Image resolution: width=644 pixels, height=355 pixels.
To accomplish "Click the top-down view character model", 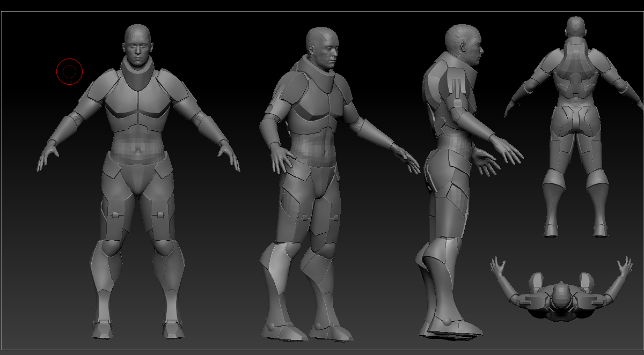I will click(x=561, y=290).
